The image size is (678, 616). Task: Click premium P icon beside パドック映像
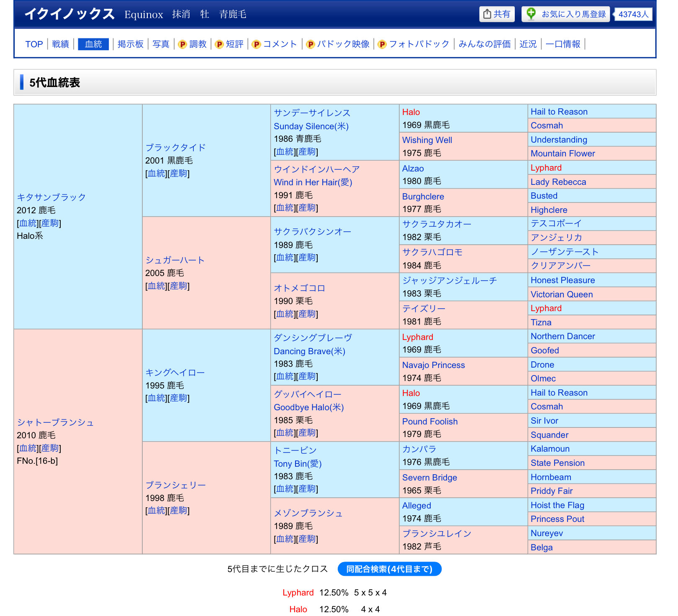pos(311,44)
